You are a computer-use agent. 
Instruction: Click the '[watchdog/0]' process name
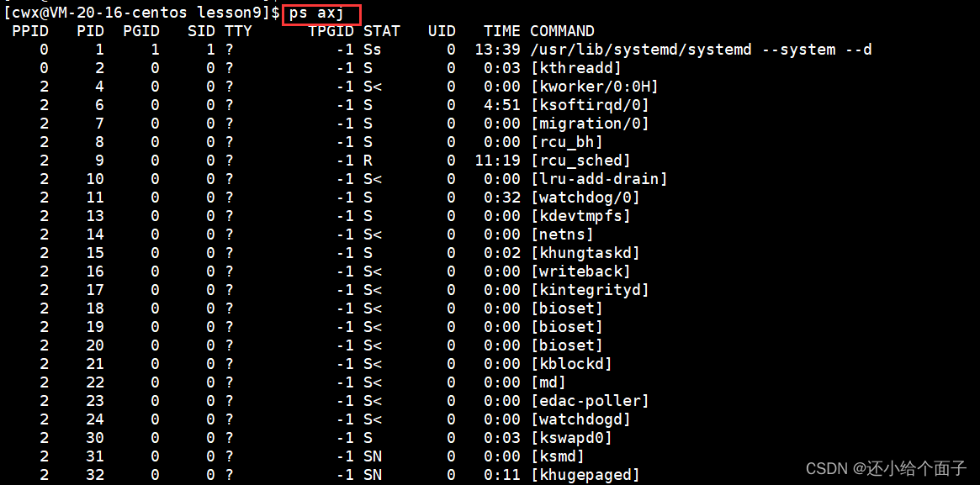(585, 198)
